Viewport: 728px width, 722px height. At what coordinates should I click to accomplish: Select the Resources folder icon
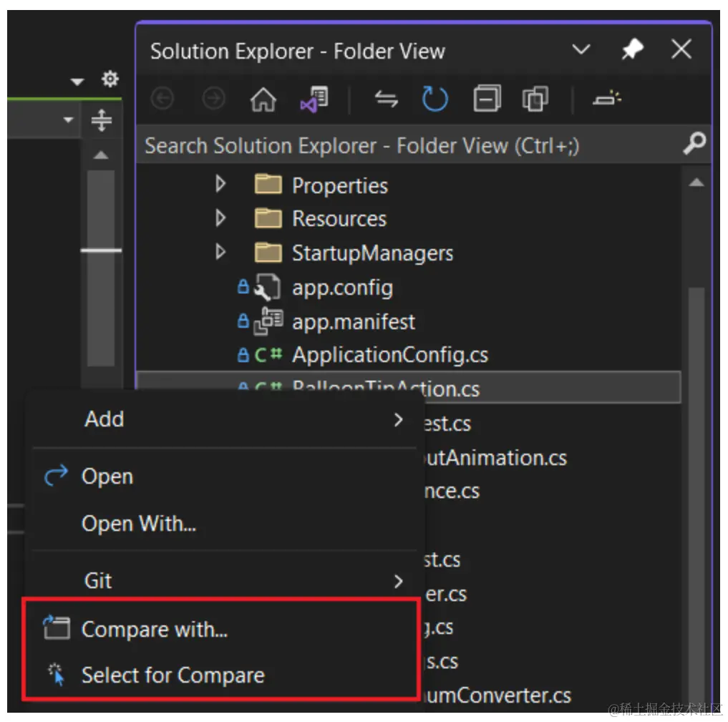tap(268, 218)
